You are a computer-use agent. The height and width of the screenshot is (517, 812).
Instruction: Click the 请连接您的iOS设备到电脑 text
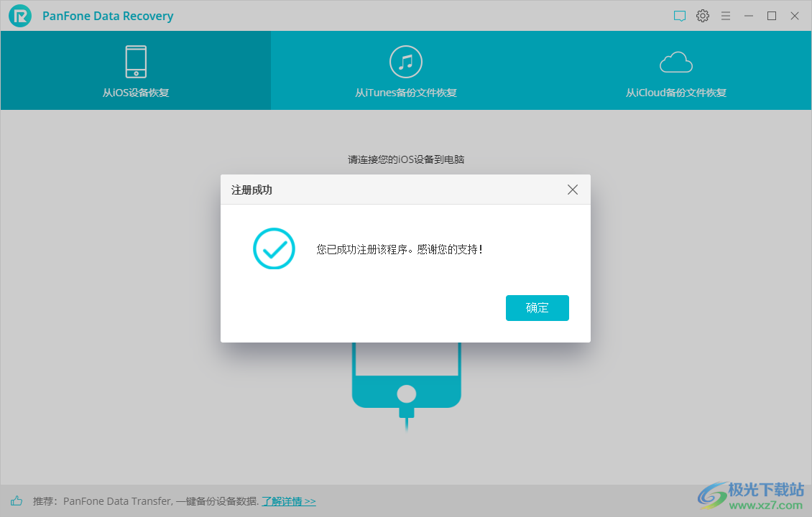(405, 159)
